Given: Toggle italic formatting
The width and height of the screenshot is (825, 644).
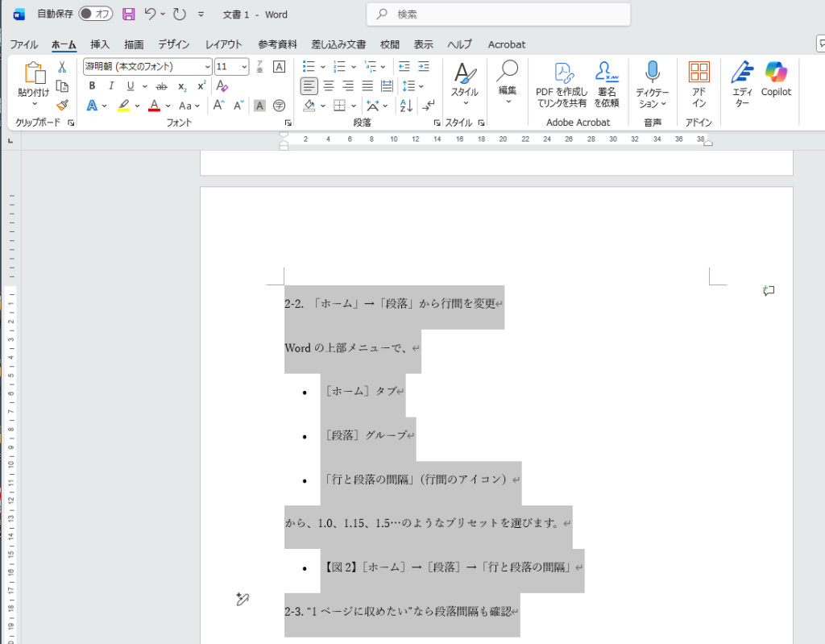Looking at the screenshot, I should tap(111, 86).
